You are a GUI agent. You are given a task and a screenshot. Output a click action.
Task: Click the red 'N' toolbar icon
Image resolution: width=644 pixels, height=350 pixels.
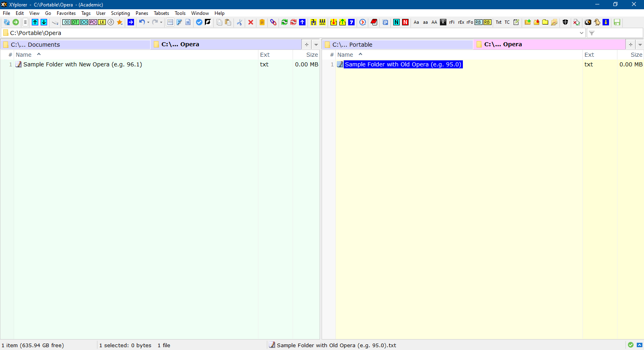tap(405, 22)
